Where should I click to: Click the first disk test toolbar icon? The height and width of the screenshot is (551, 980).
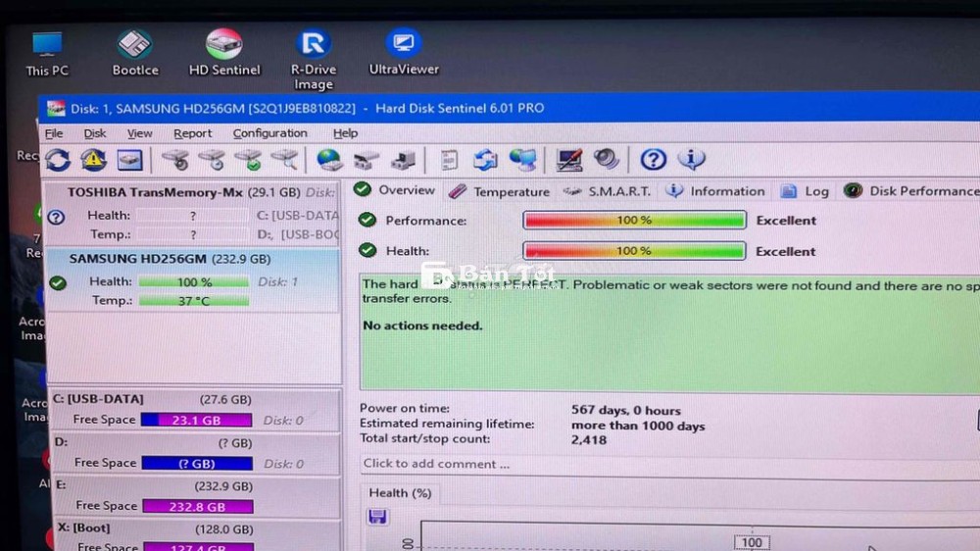click(x=175, y=160)
